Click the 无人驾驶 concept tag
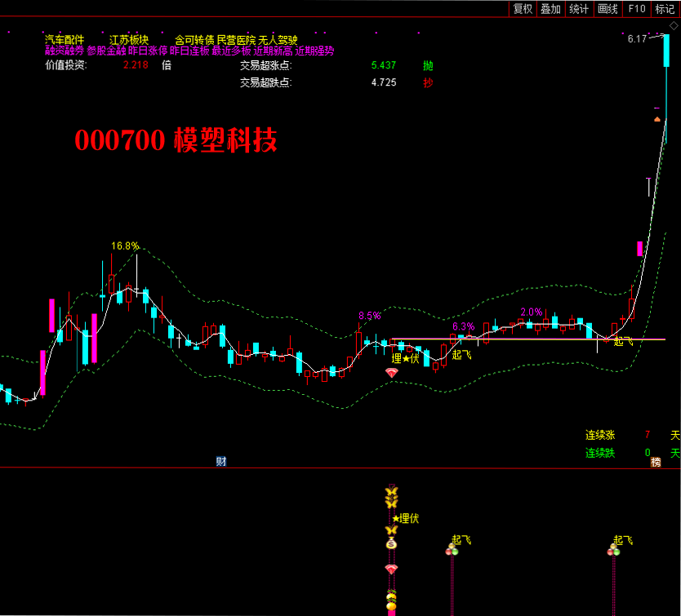 (x=278, y=40)
